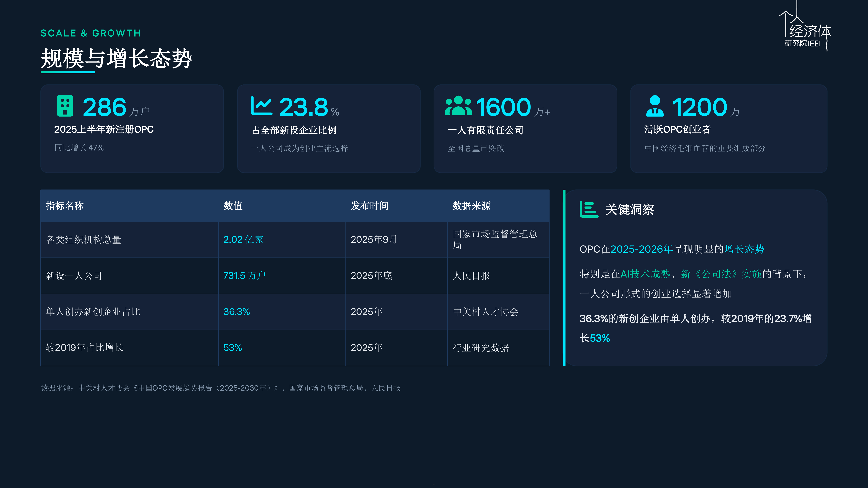
Task: Click the highlighted text 2025-2026年
Action: click(x=642, y=249)
